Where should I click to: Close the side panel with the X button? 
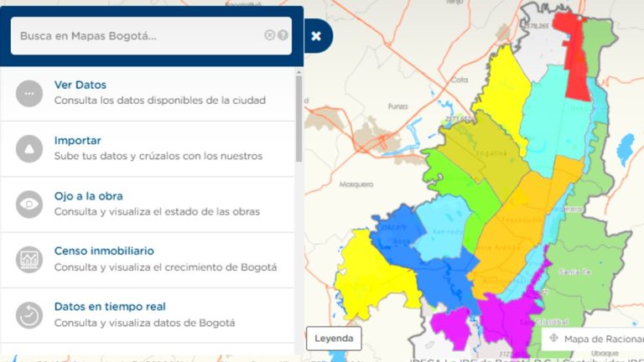pos(316,36)
